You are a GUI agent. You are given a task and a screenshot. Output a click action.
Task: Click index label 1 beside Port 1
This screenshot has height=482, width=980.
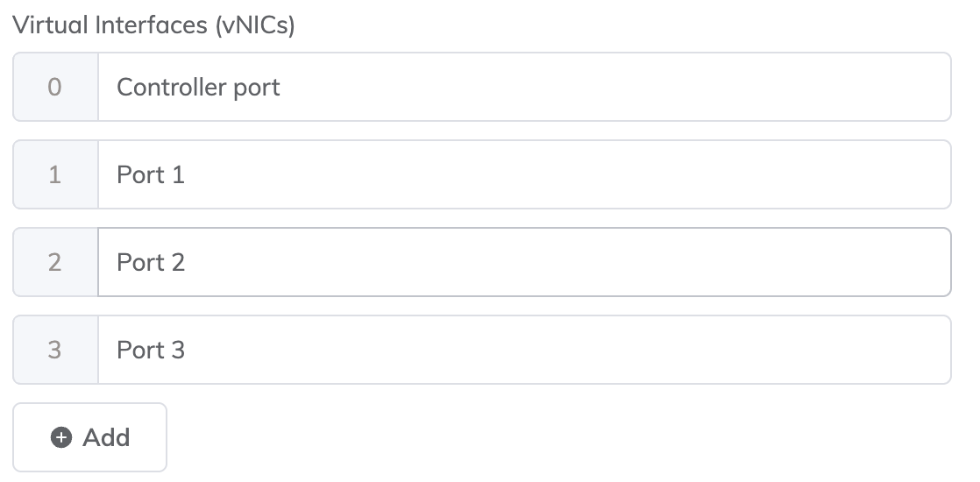coord(55,174)
